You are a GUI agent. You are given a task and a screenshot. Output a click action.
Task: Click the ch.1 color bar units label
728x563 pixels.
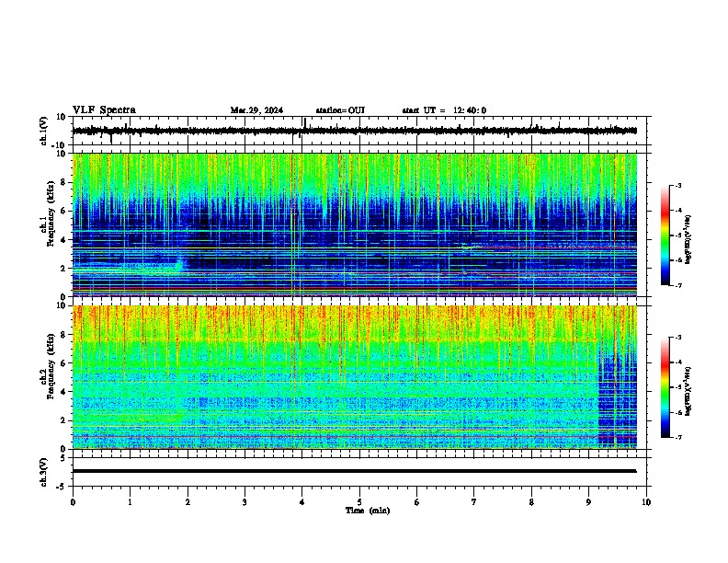click(688, 239)
